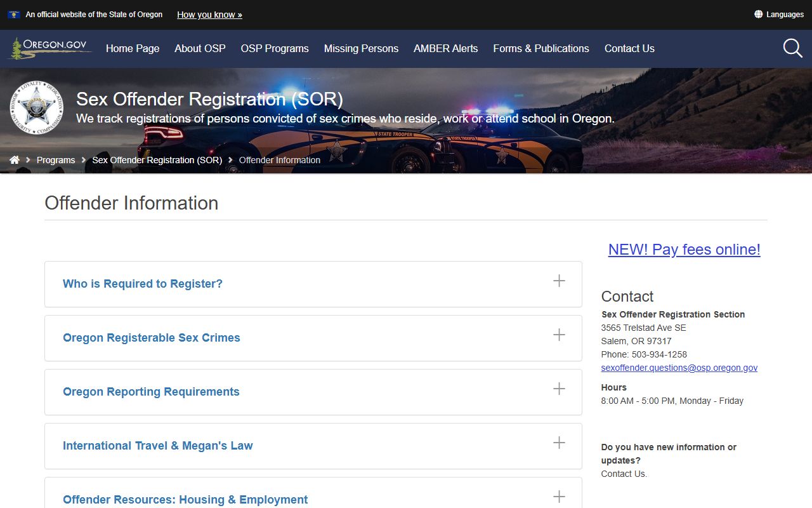812x508 pixels.
Task: Click Offender Resources: Housing & Employment heading
Action: pyautogui.click(x=185, y=500)
